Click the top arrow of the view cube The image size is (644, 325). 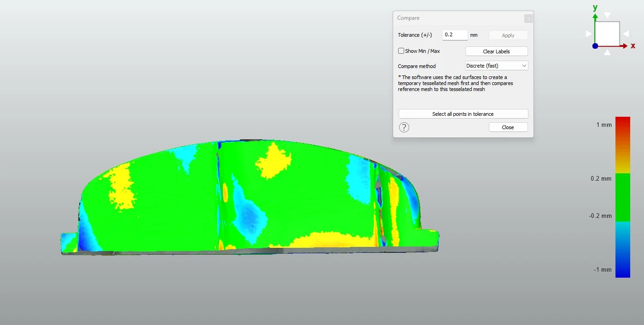[x=608, y=16]
